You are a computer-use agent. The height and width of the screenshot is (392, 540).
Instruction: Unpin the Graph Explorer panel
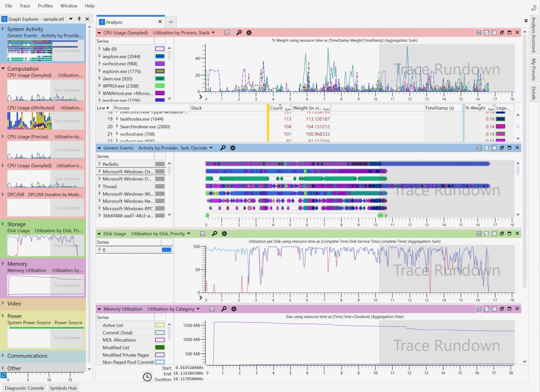79,19
